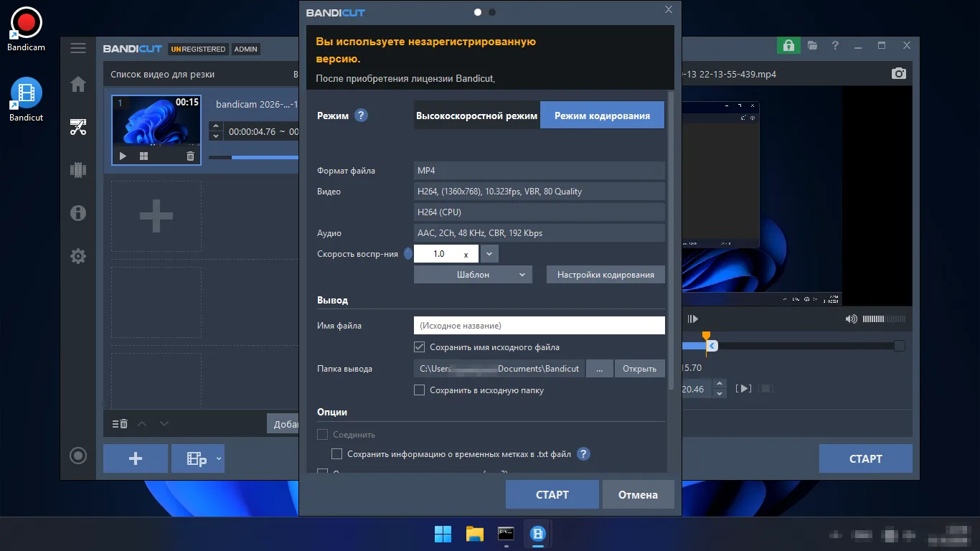Click the Bandicam record icon at the sidebar bottom
Screen dimensions: 980x551
(x=78, y=456)
